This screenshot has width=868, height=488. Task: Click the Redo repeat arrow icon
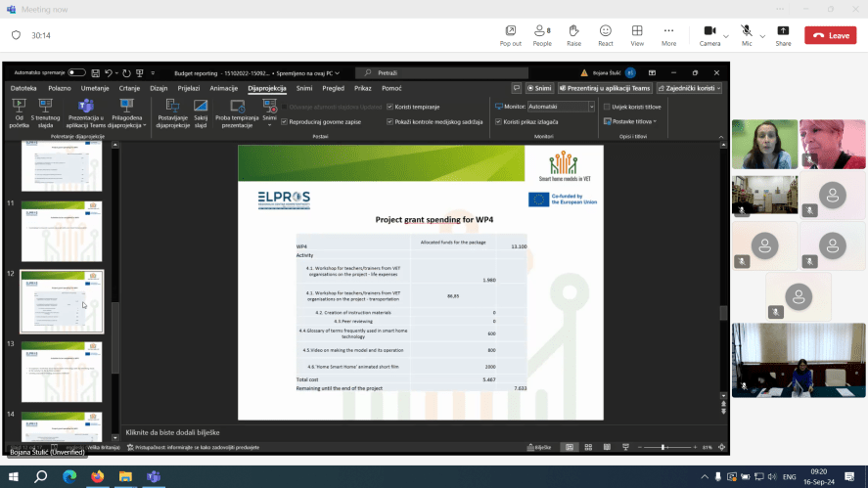pos(126,73)
